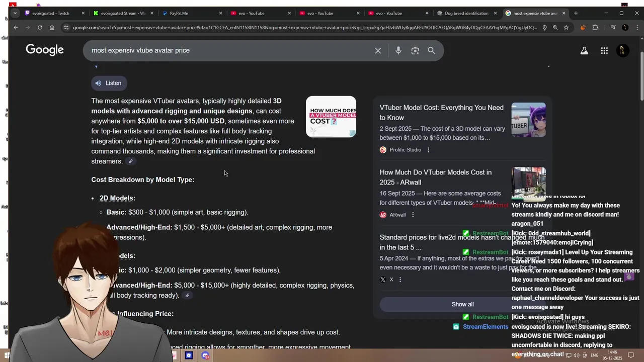Close the PayPal.Me tab
644x362 pixels.
click(221, 13)
